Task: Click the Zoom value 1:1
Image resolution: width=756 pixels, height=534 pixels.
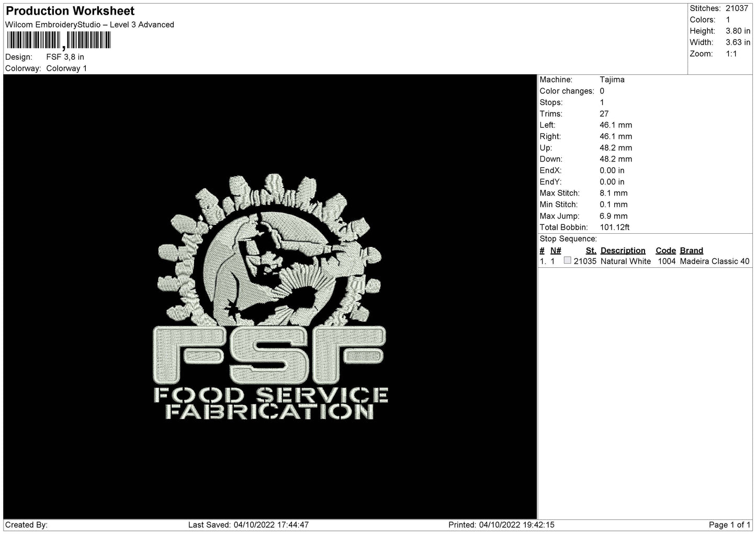Action: click(731, 54)
